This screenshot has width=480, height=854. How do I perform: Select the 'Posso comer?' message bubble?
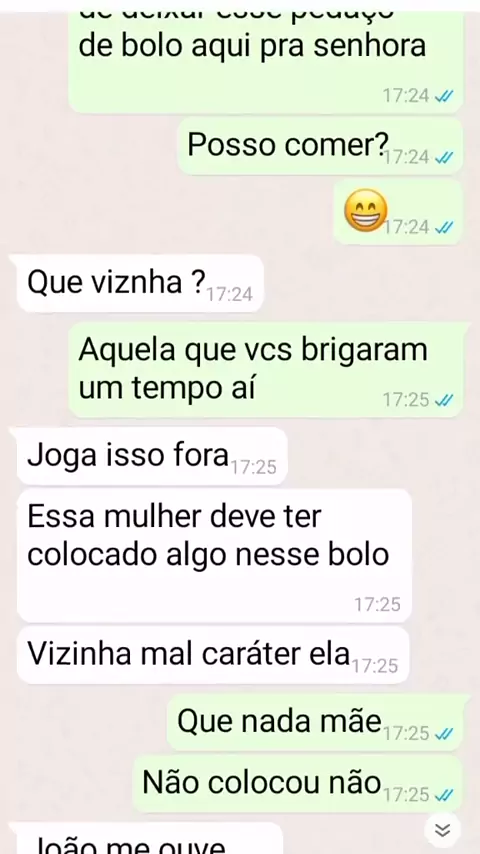[320, 146]
